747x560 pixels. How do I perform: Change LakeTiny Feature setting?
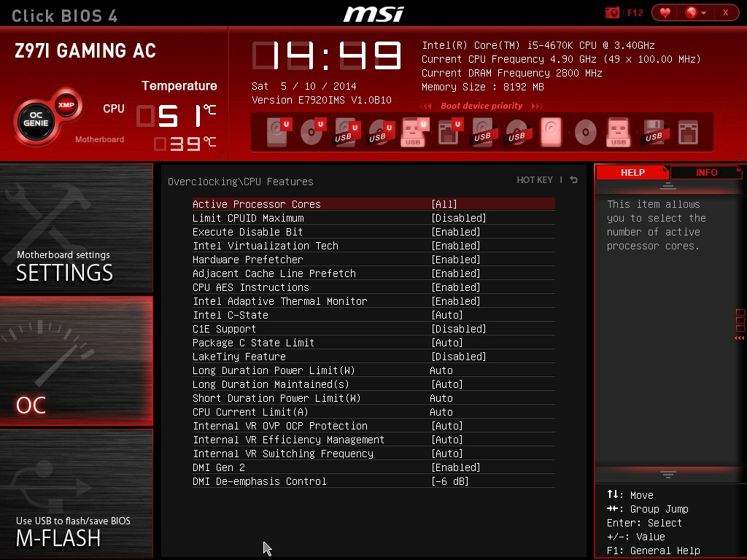(373, 356)
